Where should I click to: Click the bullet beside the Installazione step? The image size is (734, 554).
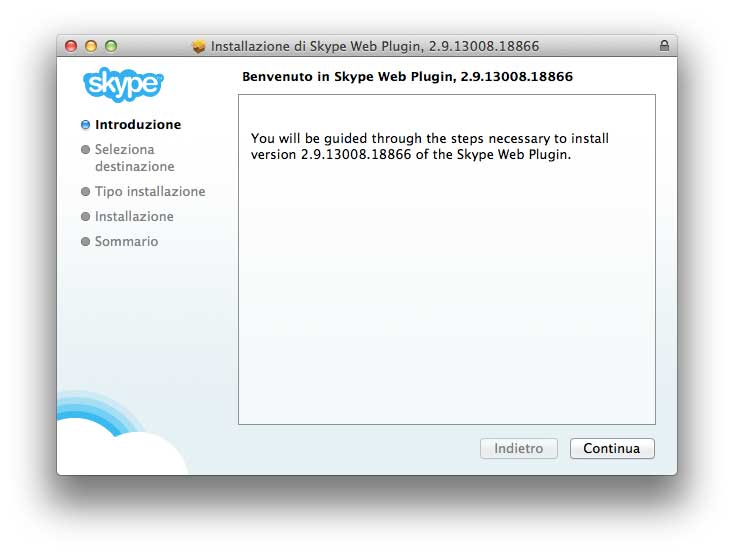tap(86, 217)
